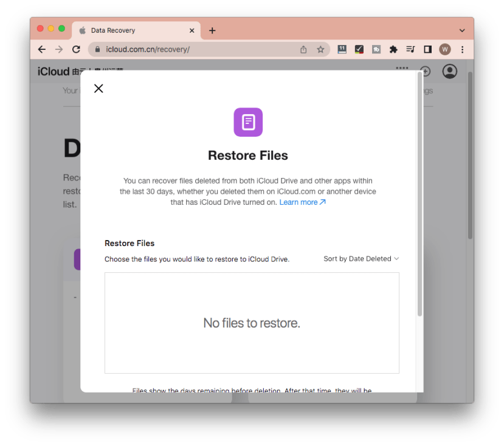504x446 pixels.
Task: Open the Chrome extensions puzzle icon
Action: click(x=394, y=49)
